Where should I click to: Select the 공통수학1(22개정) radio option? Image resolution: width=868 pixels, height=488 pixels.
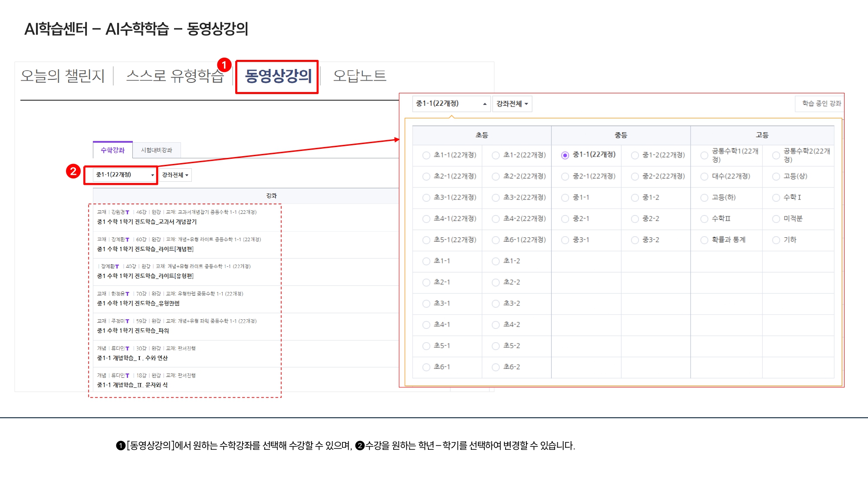point(704,155)
